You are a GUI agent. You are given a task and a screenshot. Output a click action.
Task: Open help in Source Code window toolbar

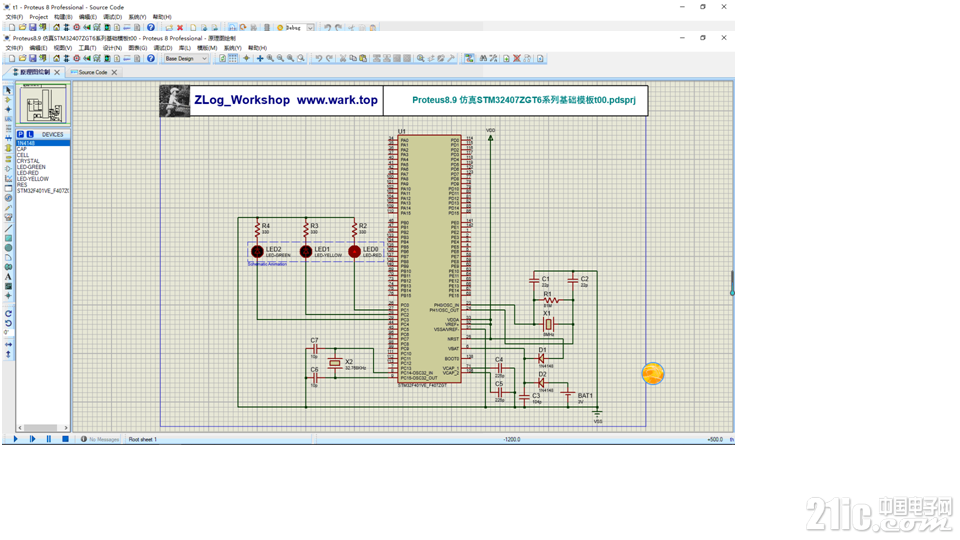(x=151, y=27)
